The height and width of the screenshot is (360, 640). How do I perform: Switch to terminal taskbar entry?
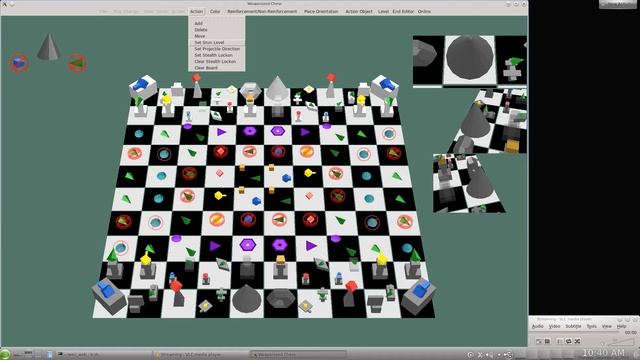pyautogui.click(x=103, y=355)
